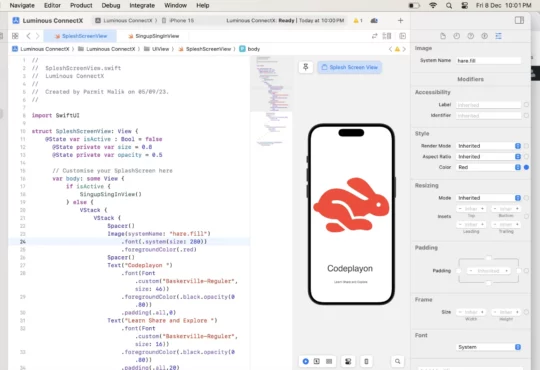This screenshot has height=370, width=540.
Task: Click the plus Library button in the toolbar
Action: [400, 21]
